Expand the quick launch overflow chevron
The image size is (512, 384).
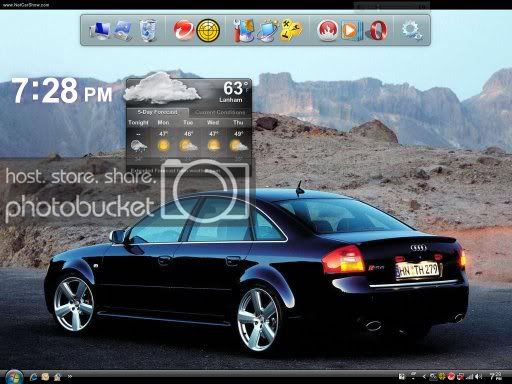point(70,377)
